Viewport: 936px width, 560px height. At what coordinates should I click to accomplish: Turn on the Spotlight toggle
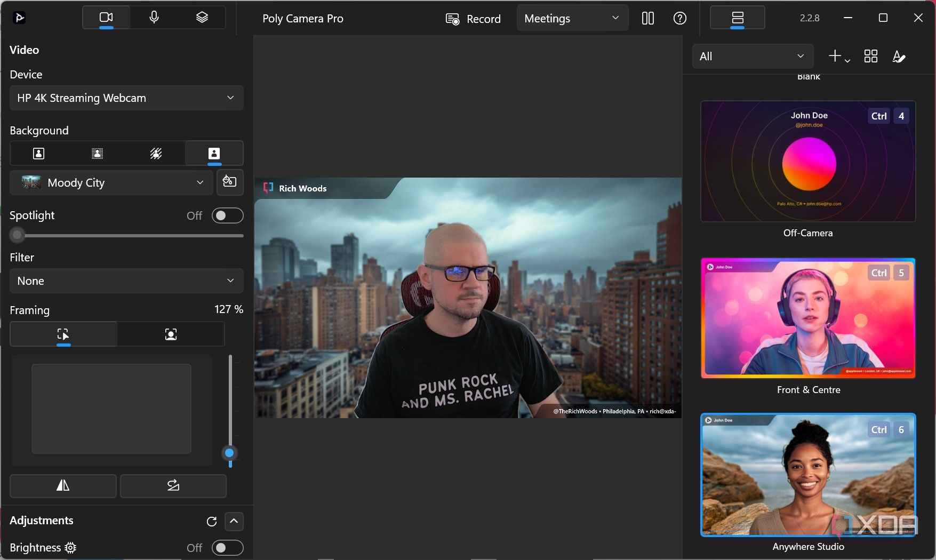point(227,215)
